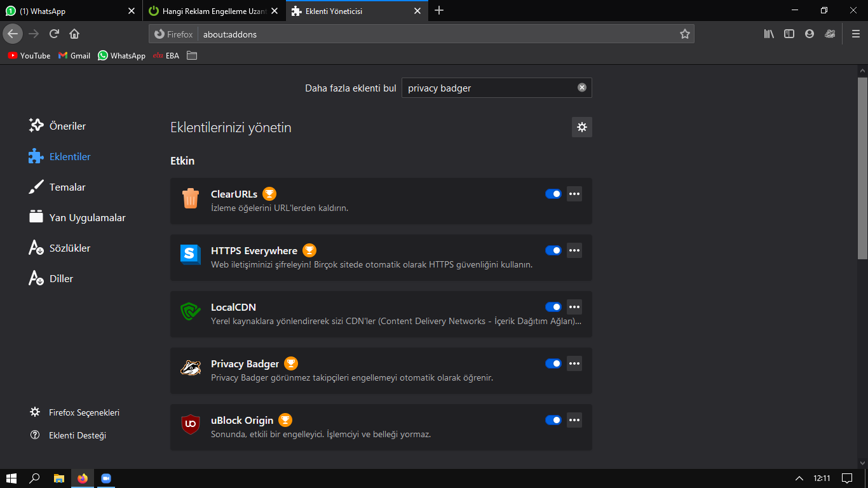Image resolution: width=868 pixels, height=488 pixels.
Task: Go to the Temalar section
Action: (x=57, y=187)
